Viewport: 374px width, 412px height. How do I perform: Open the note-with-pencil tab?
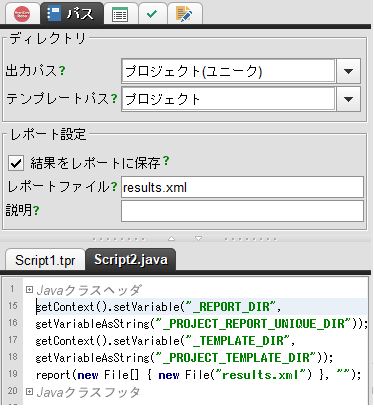(x=185, y=14)
